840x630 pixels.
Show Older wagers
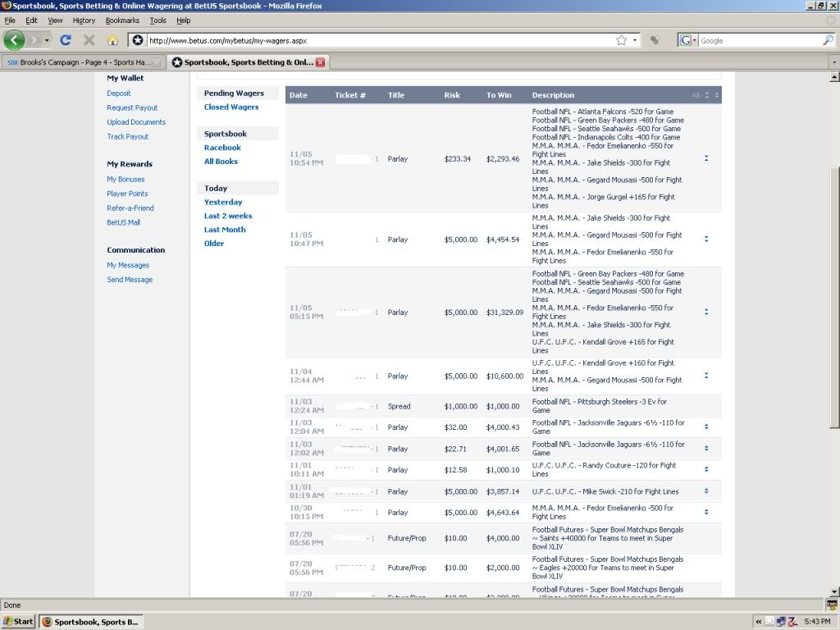(x=214, y=243)
